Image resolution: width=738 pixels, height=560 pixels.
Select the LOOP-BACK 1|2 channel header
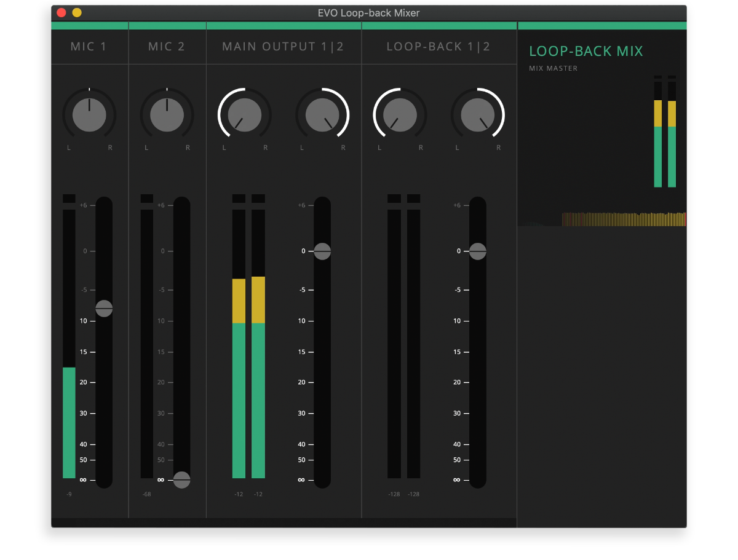pyautogui.click(x=438, y=47)
